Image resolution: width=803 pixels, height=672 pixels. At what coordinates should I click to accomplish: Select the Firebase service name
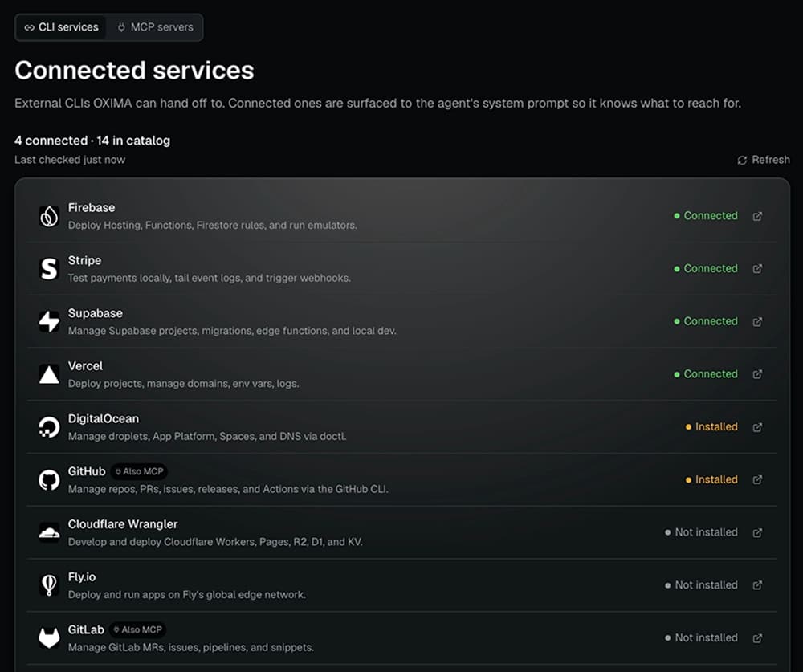coord(92,207)
